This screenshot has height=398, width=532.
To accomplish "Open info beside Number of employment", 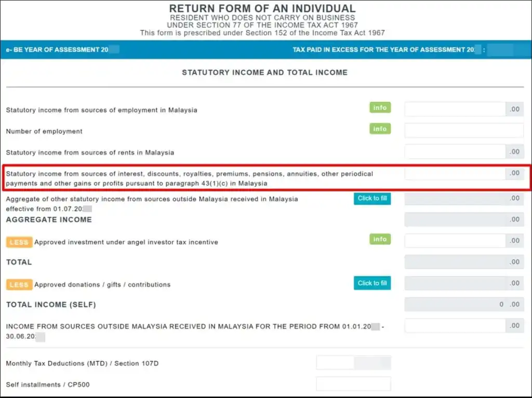I will click(380, 129).
